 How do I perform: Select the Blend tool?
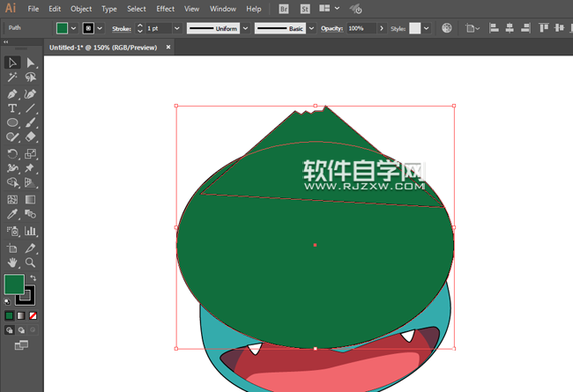pos(30,214)
